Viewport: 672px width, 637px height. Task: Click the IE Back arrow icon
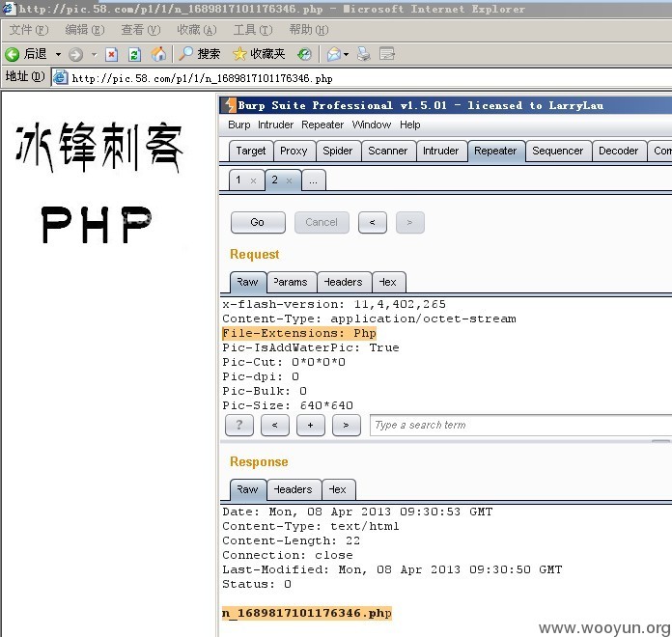12,54
